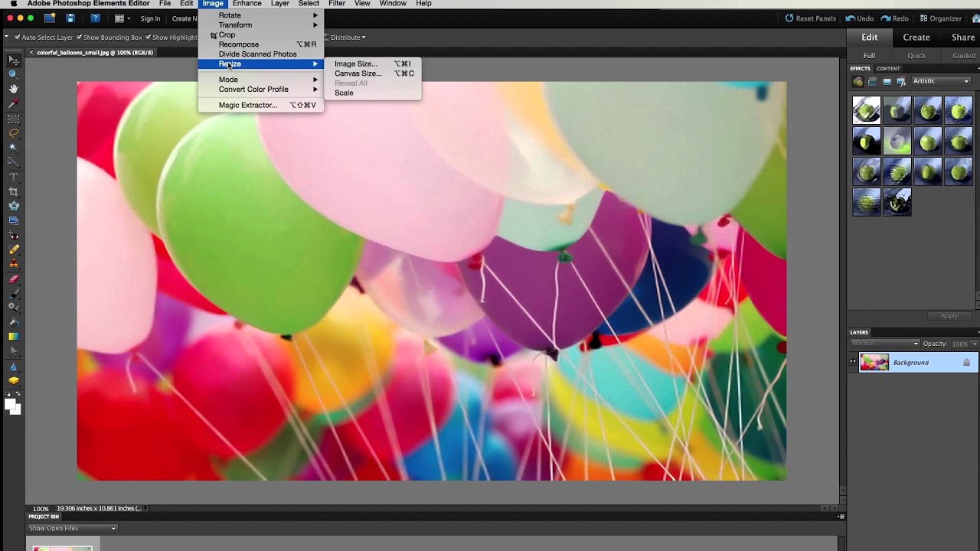Expand the Rotate submenu
This screenshot has height=551, width=980.
260,15
